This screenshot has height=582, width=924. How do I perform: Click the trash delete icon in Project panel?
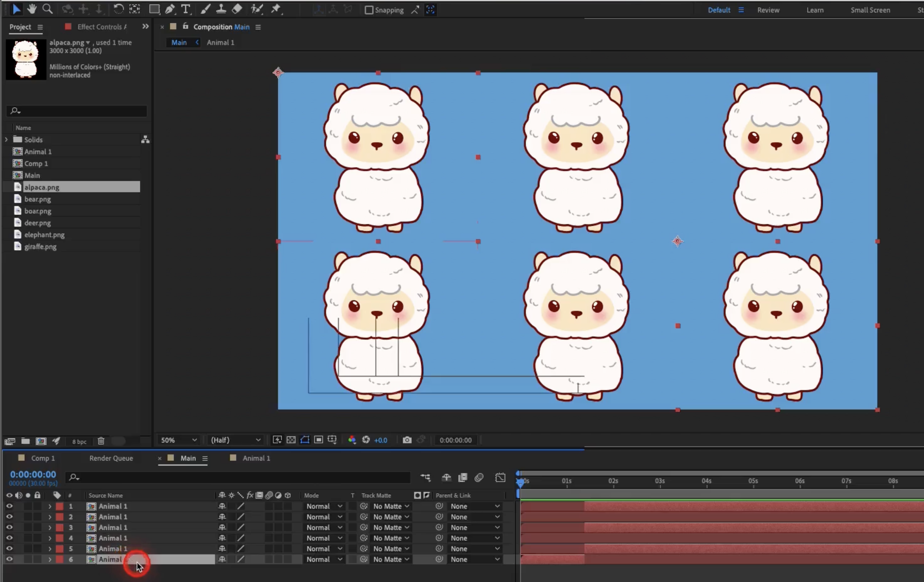point(101,441)
